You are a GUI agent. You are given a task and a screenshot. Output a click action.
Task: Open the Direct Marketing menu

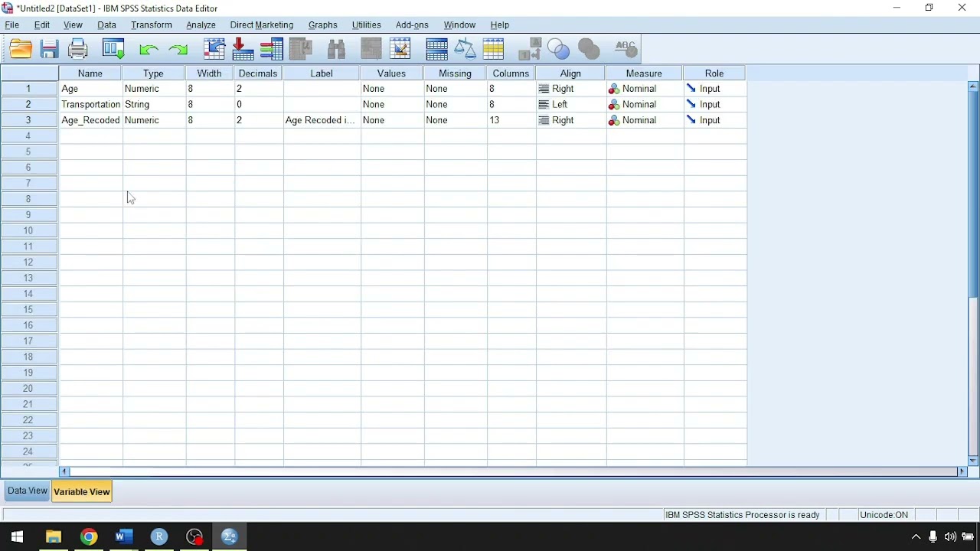(x=262, y=25)
